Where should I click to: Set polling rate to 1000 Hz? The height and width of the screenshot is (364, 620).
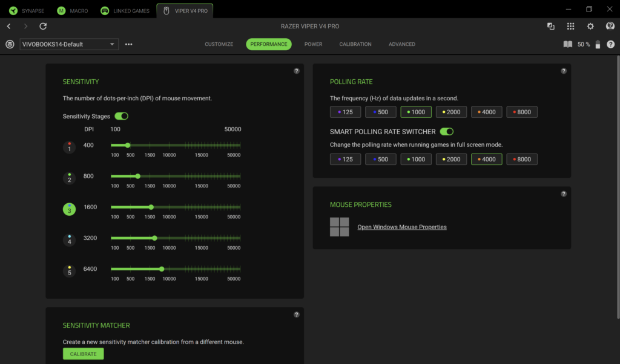pos(416,112)
